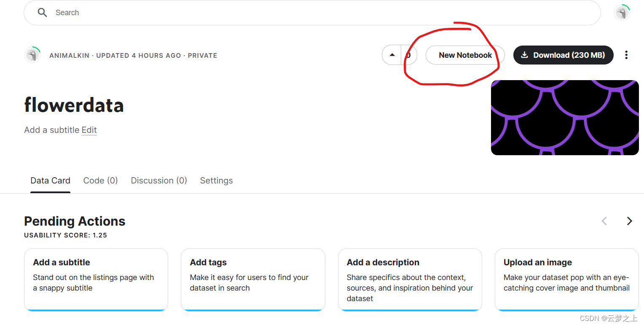Select the Upload an image card

[x=566, y=280]
